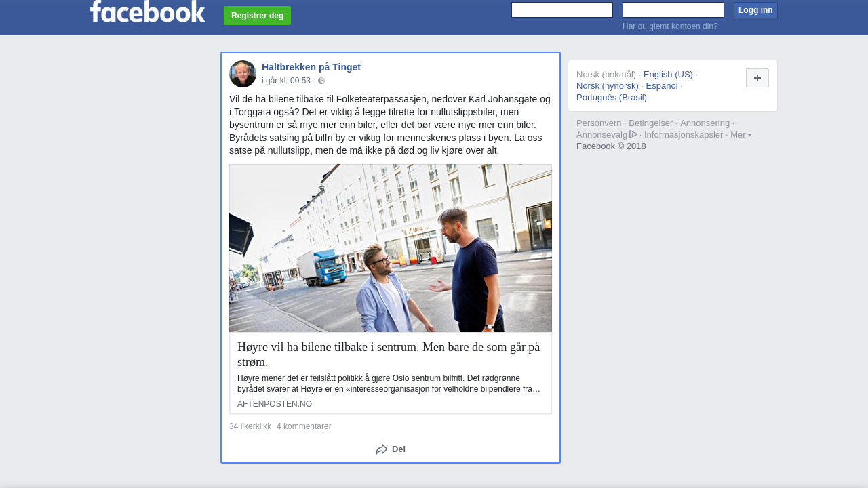Open Har du glemt kontoen din link
Viewport: 868px width, 488px height.
click(670, 26)
